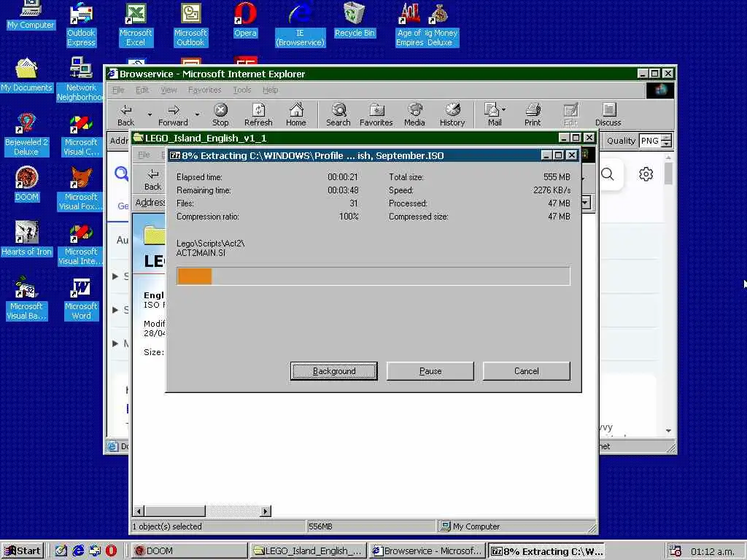Show History in Internet Explorer
This screenshot has height=560, width=747.
click(x=452, y=115)
